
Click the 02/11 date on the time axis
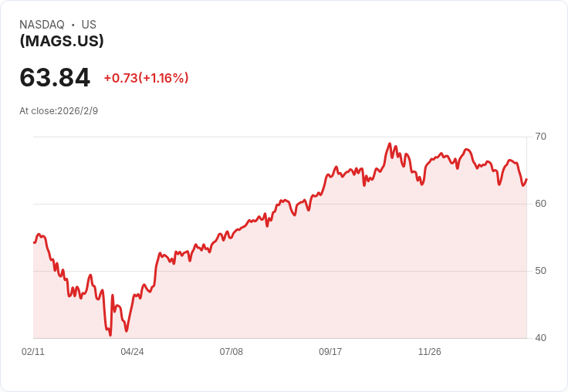click(33, 352)
